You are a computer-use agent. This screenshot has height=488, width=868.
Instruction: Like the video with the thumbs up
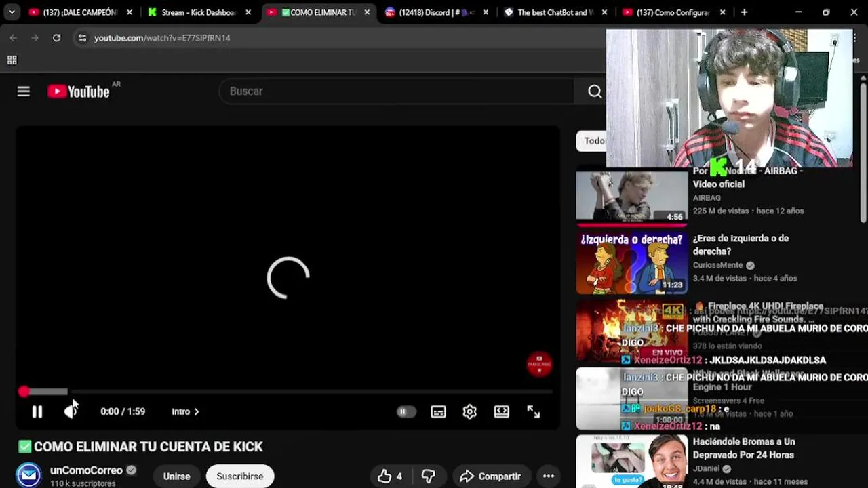point(389,476)
